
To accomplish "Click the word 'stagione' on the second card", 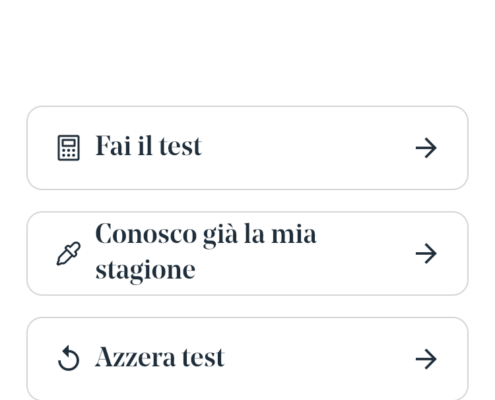I will tap(145, 270).
